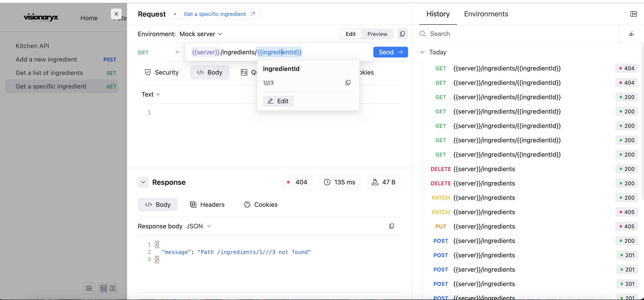Collapse the sidebar using the bottom-left panel icon
644x300 pixels.
click(89, 288)
